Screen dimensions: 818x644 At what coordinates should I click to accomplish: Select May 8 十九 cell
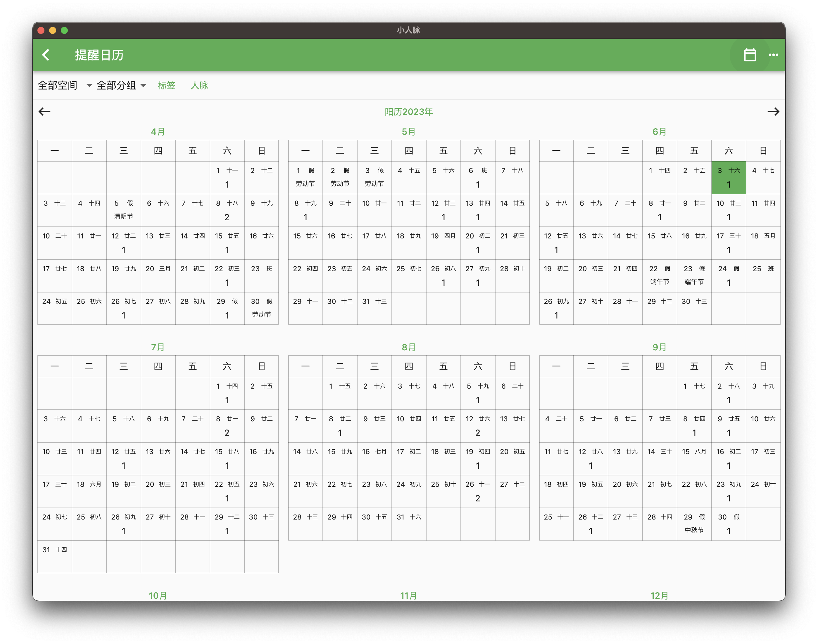click(x=305, y=210)
